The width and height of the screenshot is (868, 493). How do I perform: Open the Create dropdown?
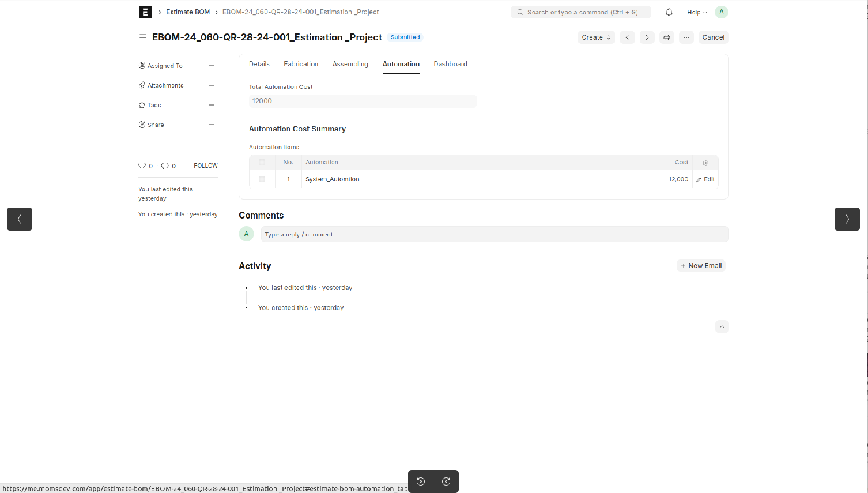pyautogui.click(x=596, y=37)
